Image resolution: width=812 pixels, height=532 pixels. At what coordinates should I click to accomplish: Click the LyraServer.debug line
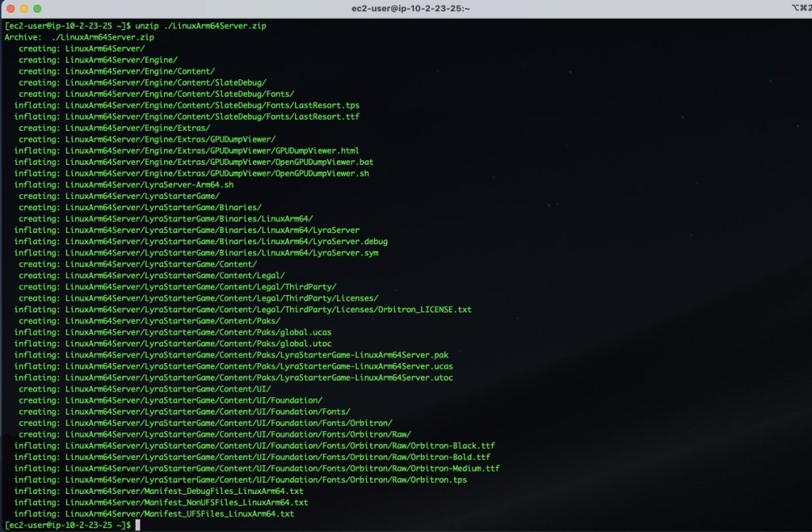click(x=201, y=242)
